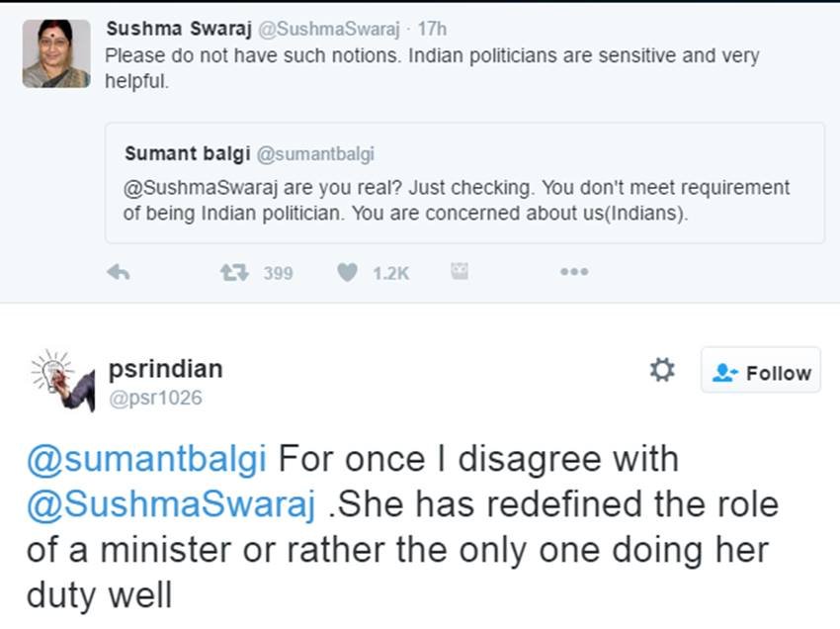The image size is (840, 629).
Task: Open the more options ellipsis on the tweet
Action: 574,271
